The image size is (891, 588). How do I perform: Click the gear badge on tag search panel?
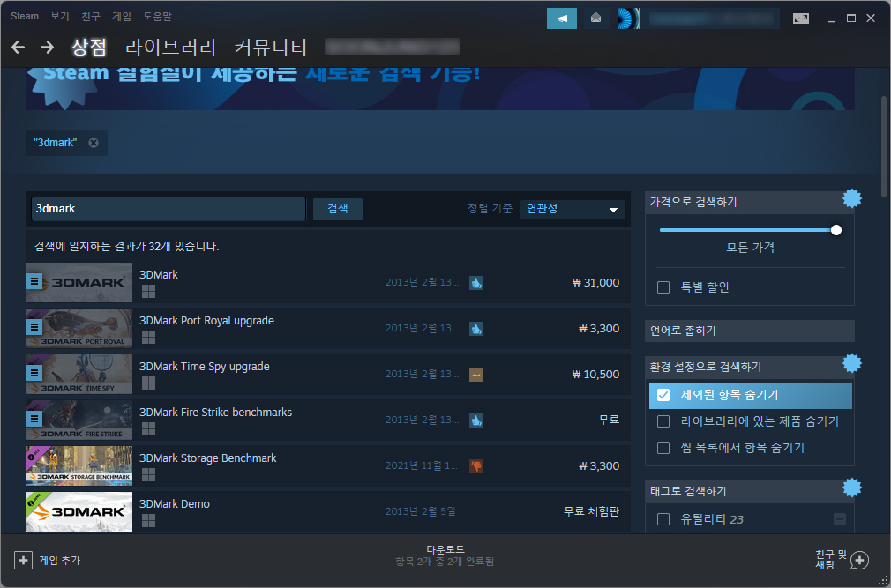[x=852, y=488]
